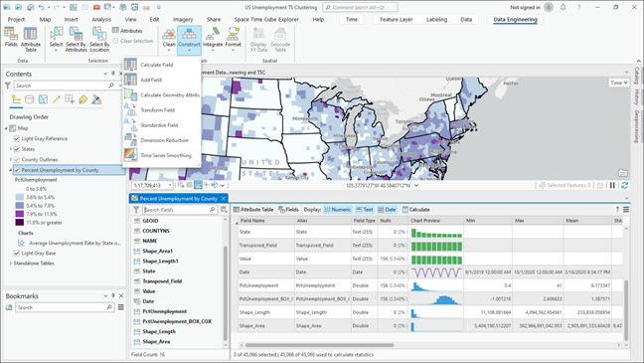Choose Calculate Field from Construct menu
The width and height of the screenshot is (644, 363).
tap(156, 65)
